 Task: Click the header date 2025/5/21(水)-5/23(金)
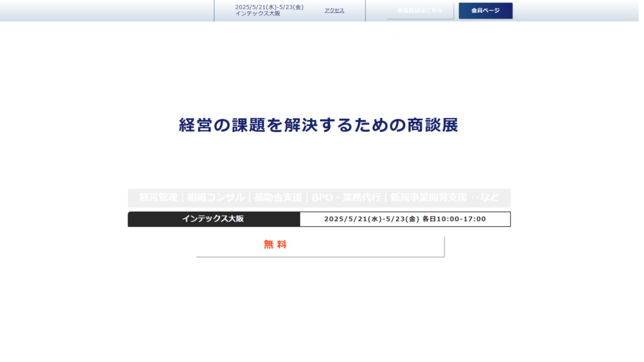coord(269,8)
